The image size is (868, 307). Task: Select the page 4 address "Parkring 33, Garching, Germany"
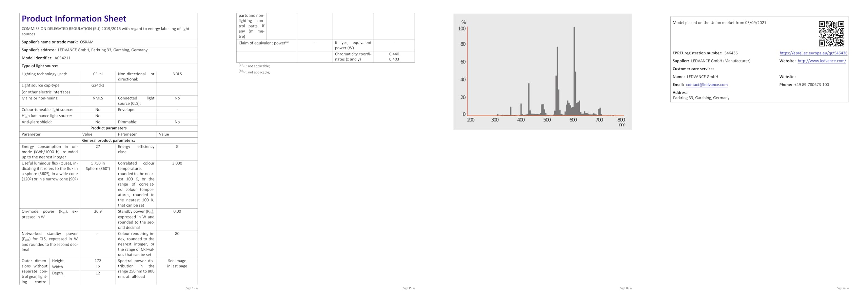click(x=701, y=98)
